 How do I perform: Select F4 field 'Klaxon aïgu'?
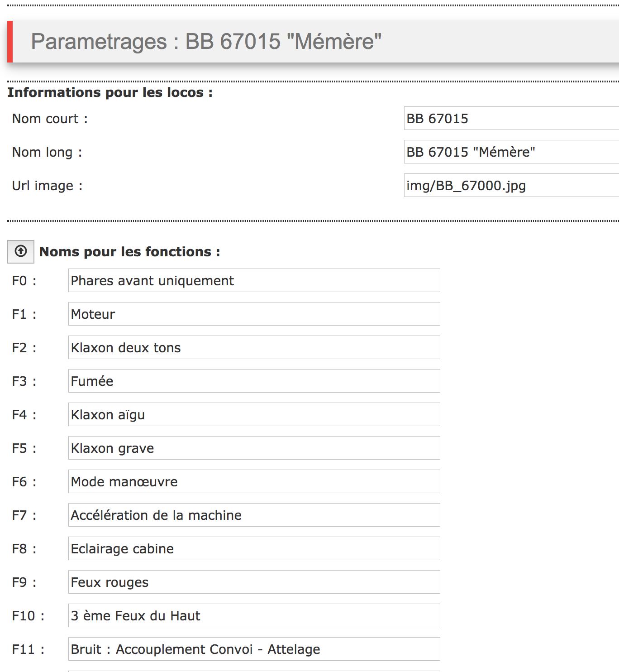tap(254, 414)
